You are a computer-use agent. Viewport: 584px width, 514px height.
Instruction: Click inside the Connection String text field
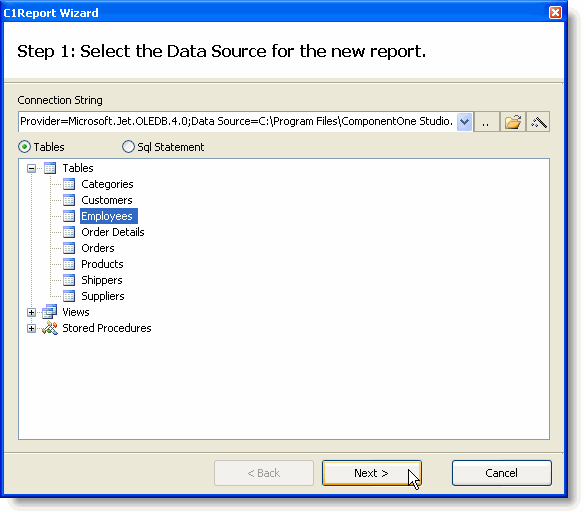point(238,122)
